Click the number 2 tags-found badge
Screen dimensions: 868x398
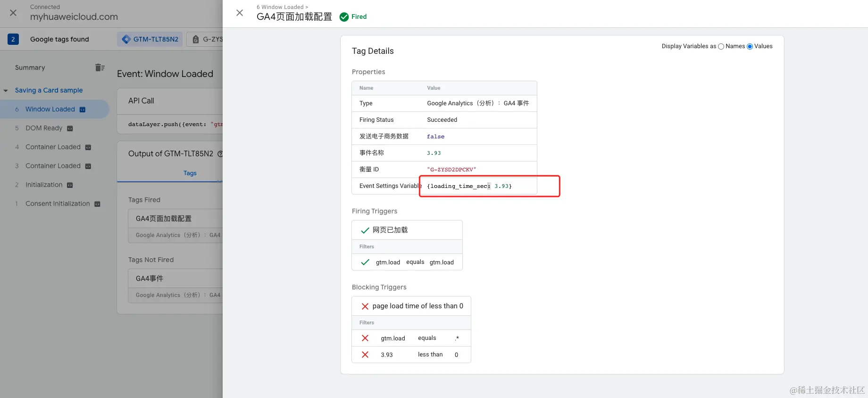(13, 39)
